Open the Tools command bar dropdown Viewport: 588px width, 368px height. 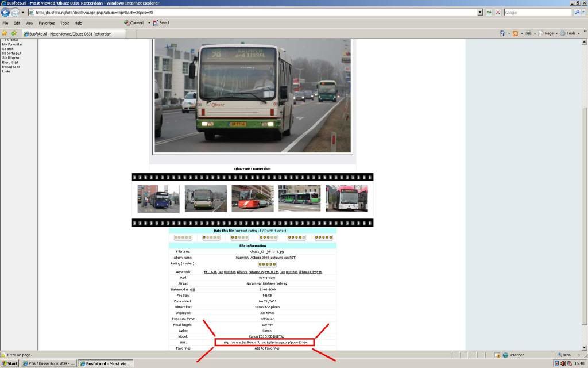[x=570, y=33]
